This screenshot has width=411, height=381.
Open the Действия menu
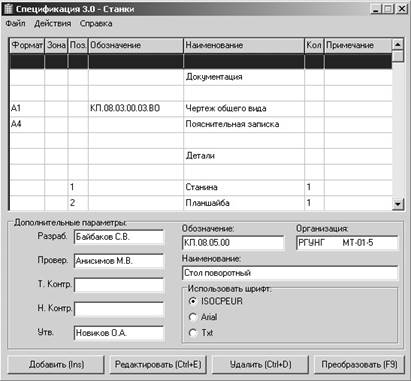point(53,24)
